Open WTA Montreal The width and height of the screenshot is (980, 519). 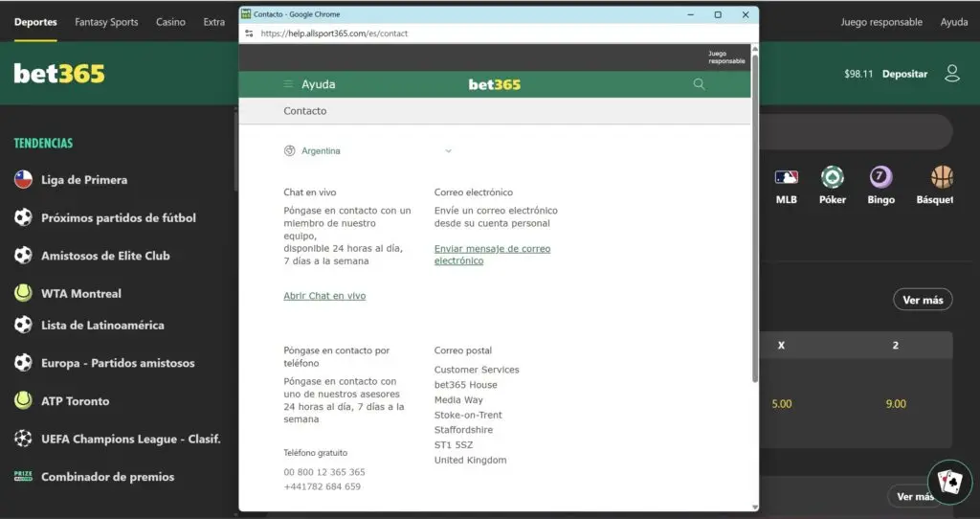click(x=81, y=293)
